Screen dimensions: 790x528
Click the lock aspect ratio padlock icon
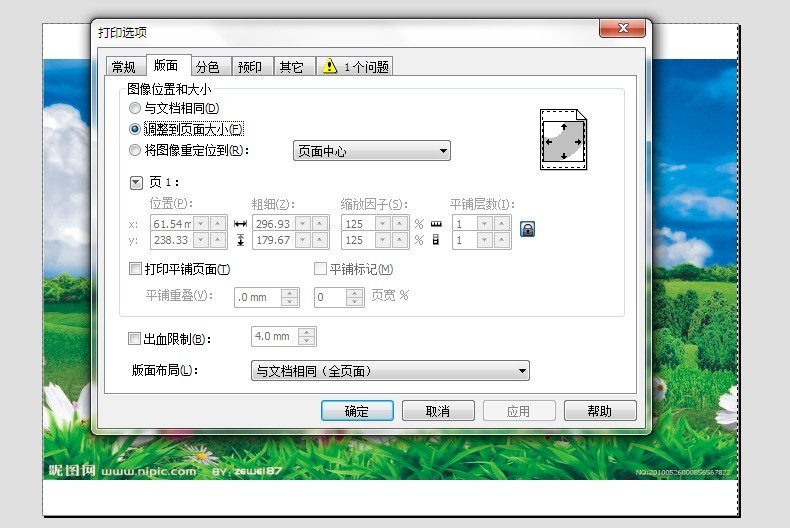coord(527,229)
